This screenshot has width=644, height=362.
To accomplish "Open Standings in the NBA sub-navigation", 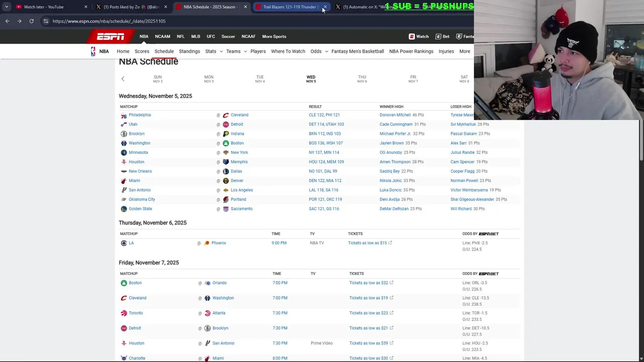I will (189, 51).
